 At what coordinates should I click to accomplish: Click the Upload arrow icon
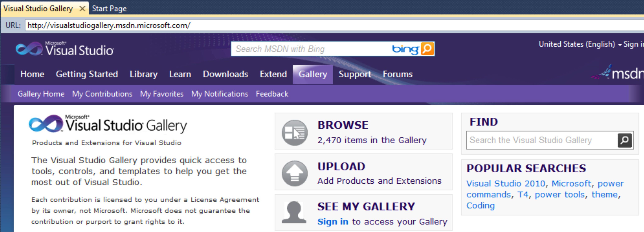295,173
